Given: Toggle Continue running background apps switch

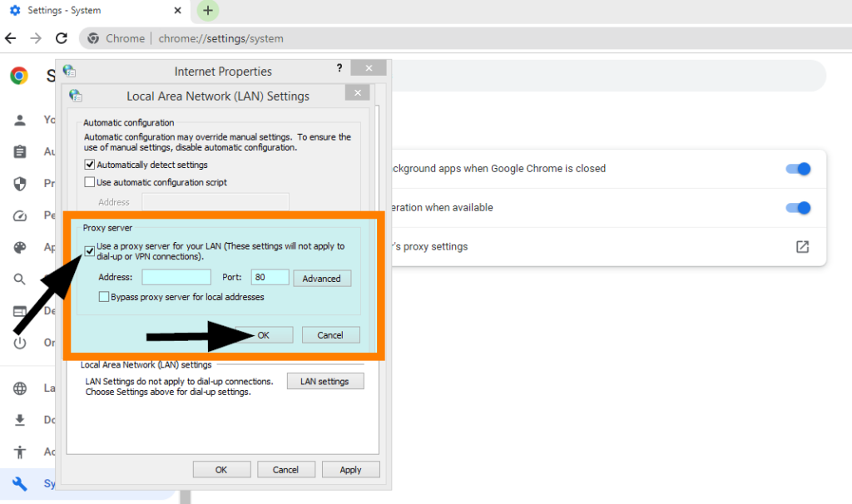Looking at the screenshot, I should click(797, 168).
